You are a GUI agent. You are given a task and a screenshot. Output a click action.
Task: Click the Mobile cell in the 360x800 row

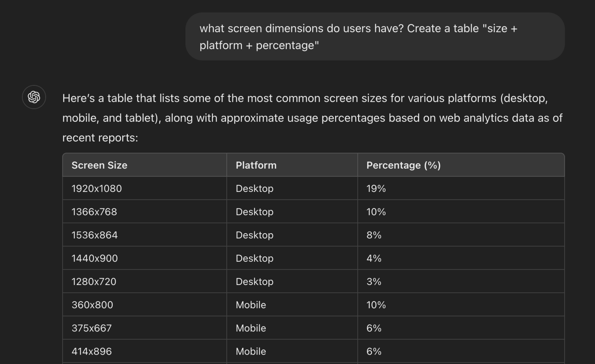click(251, 305)
